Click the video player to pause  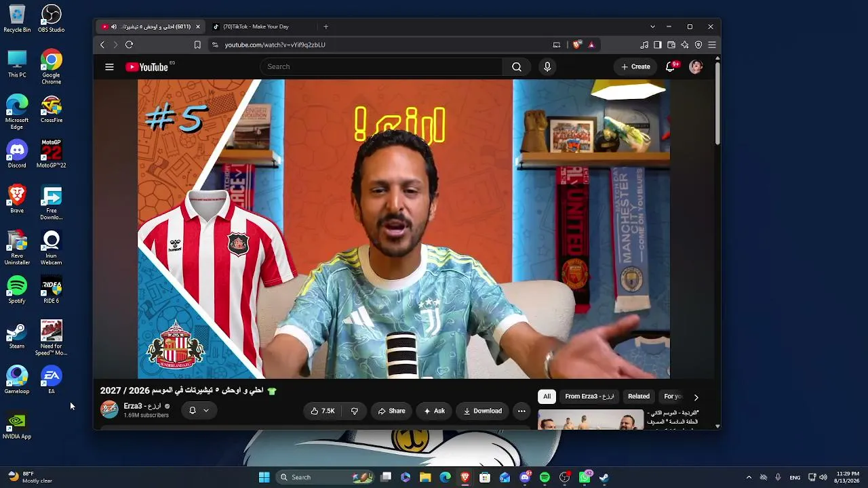pyautogui.click(x=403, y=229)
